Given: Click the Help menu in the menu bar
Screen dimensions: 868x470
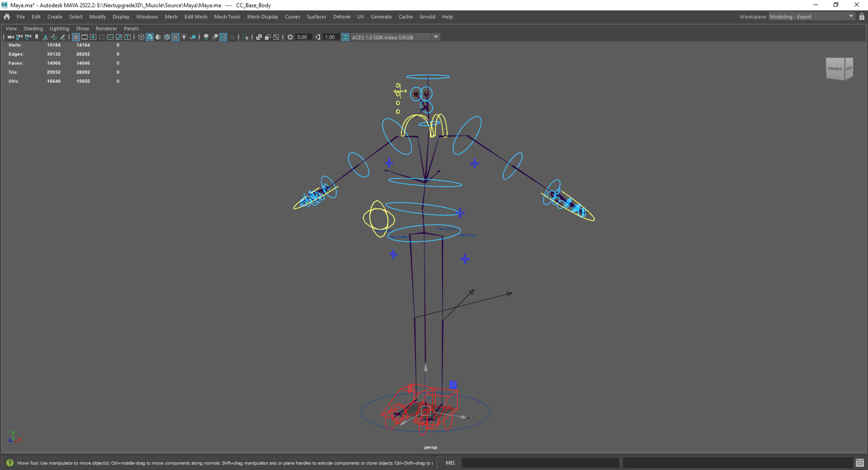Looking at the screenshot, I should (447, 16).
